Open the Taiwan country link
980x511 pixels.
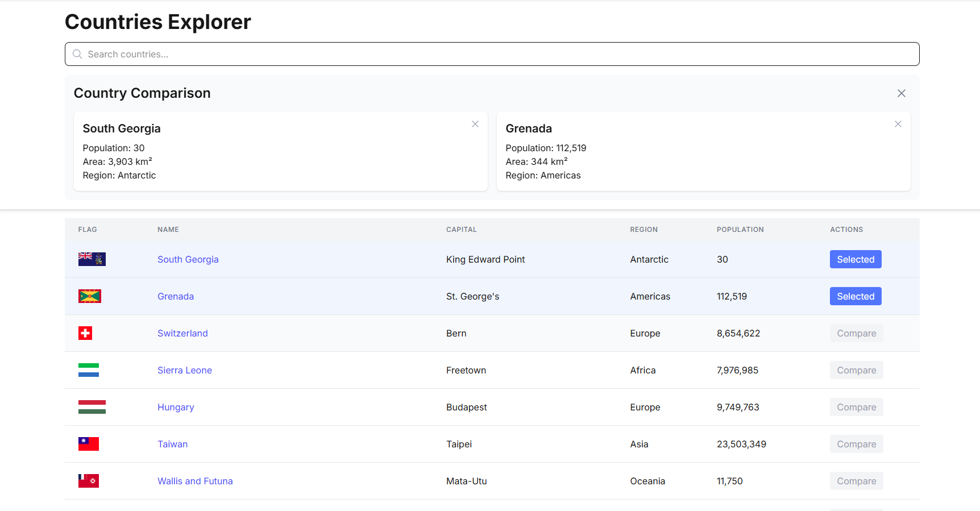(x=173, y=444)
